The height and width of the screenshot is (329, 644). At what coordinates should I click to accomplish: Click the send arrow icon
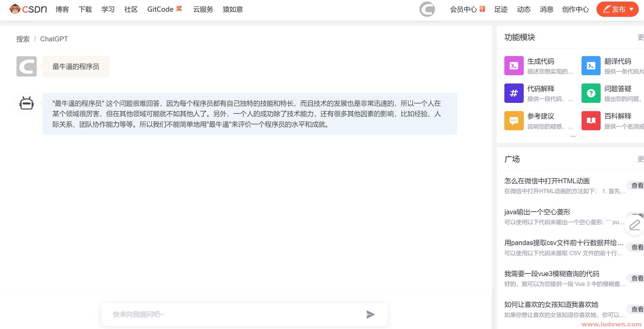click(370, 314)
